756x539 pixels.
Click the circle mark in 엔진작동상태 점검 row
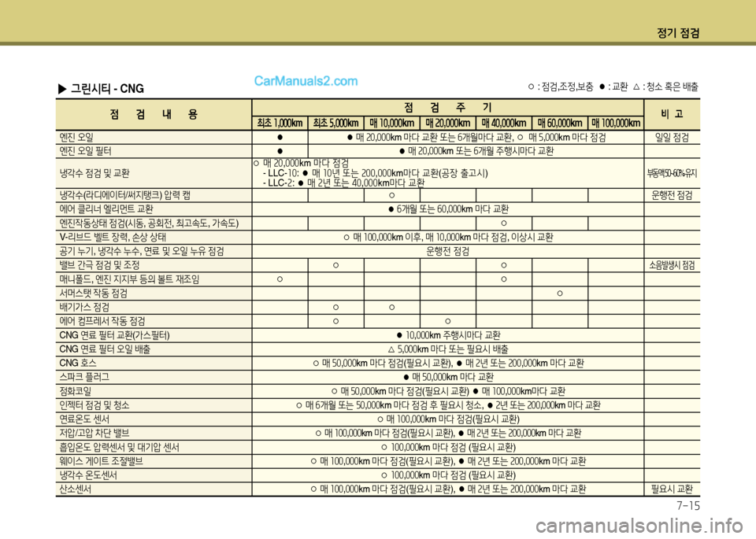502,223
